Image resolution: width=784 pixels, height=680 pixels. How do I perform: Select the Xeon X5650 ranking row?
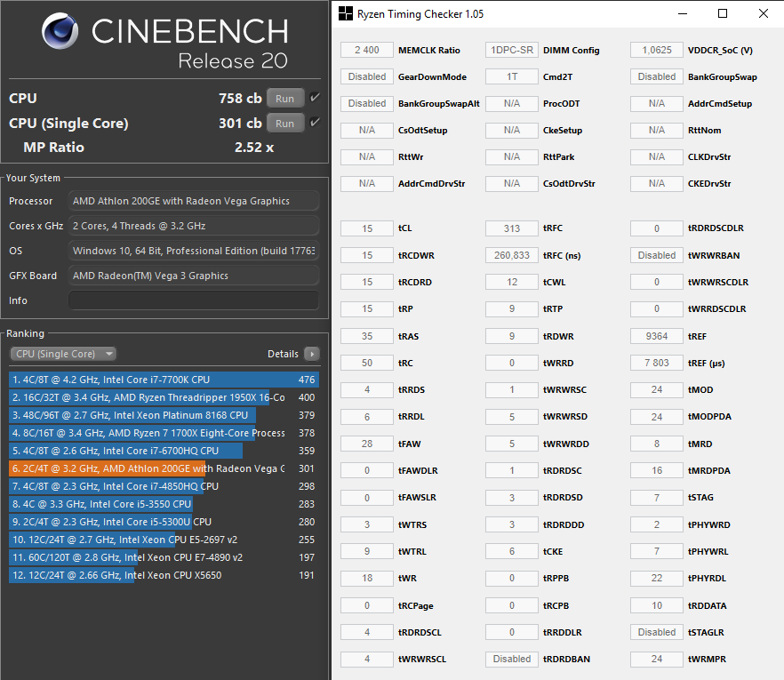tap(164, 575)
